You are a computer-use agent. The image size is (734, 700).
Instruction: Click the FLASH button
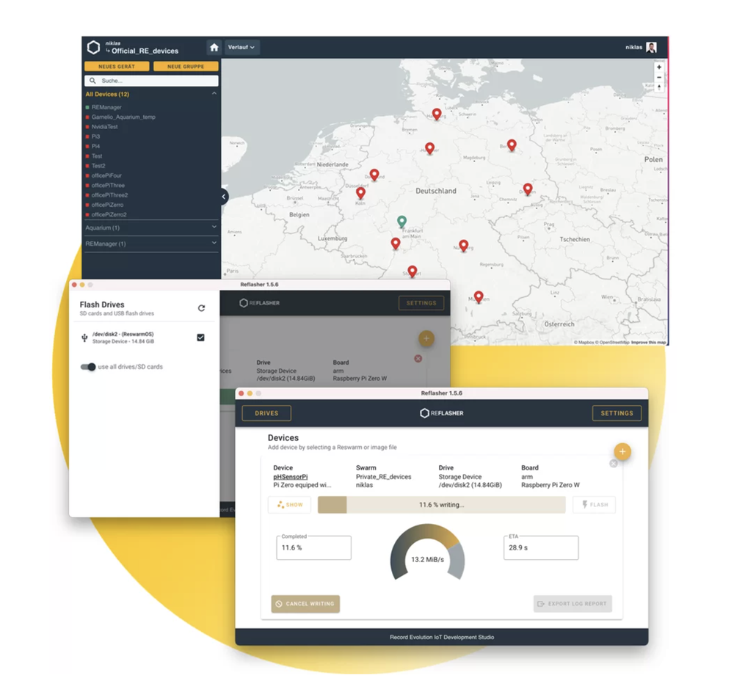pos(595,505)
